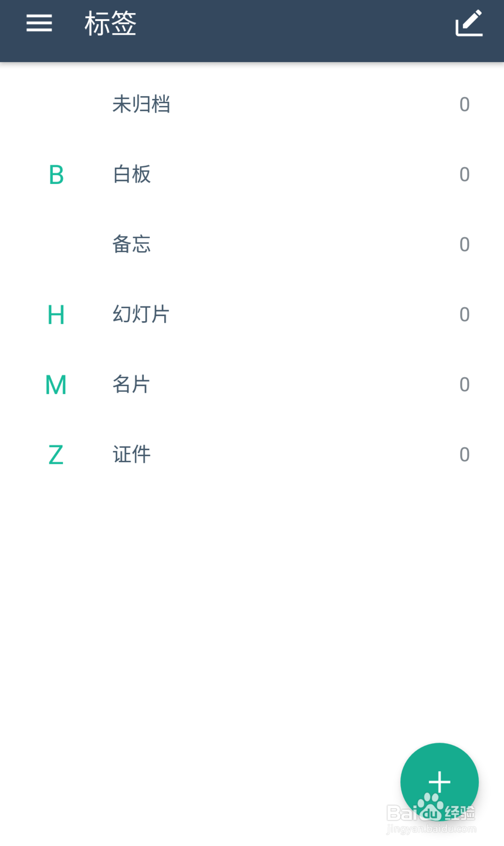Open the 名片 tag
Viewport: 504px width, 846px height.
(132, 385)
